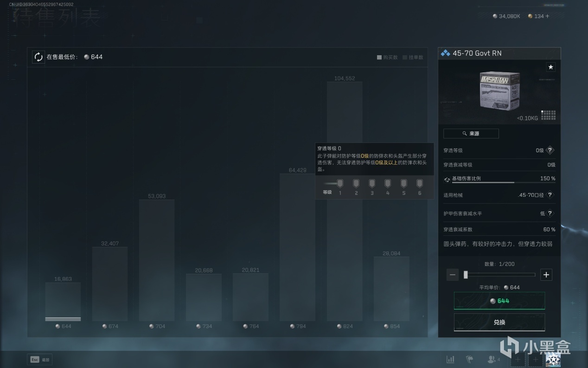Select protection level 6 shield icon in tooltip

420,184
